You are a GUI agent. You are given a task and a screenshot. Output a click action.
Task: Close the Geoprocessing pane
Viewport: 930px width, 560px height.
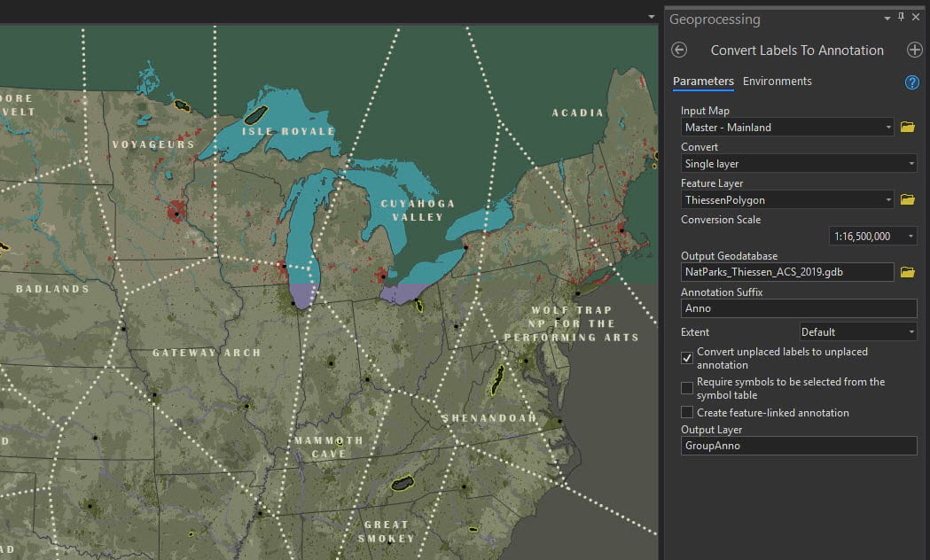point(916,17)
